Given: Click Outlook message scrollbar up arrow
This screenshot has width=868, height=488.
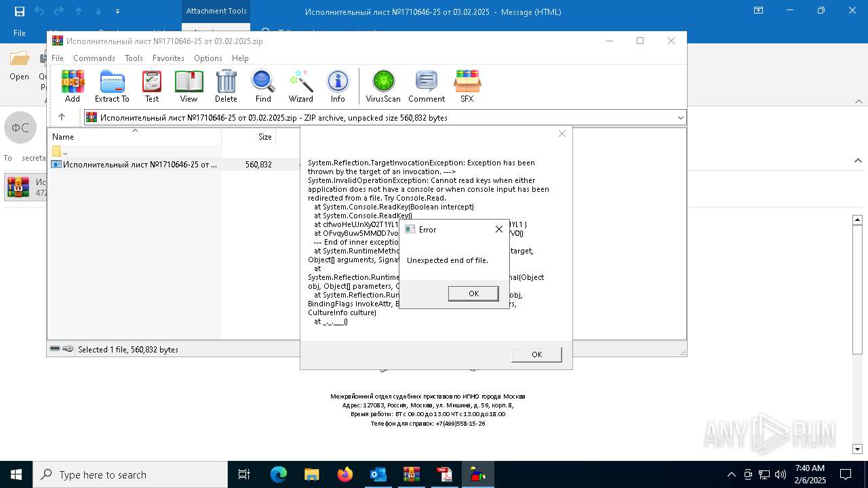Looking at the screenshot, I should 857,220.
